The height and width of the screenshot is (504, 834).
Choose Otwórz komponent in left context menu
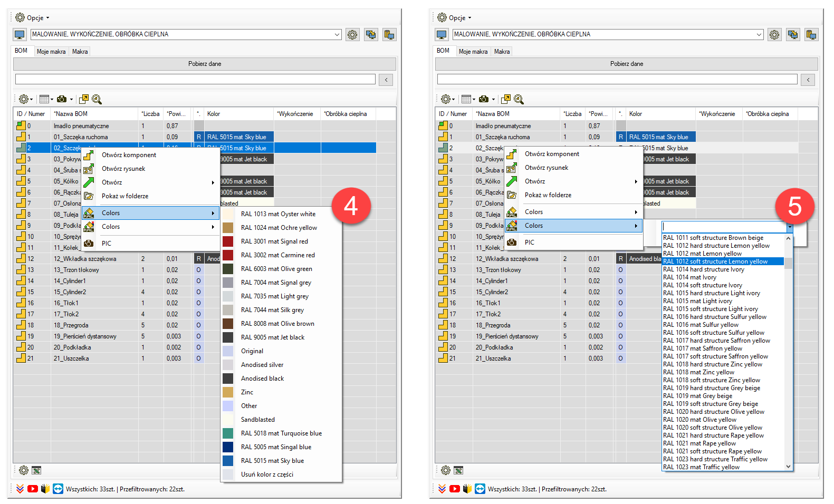(151, 155)
